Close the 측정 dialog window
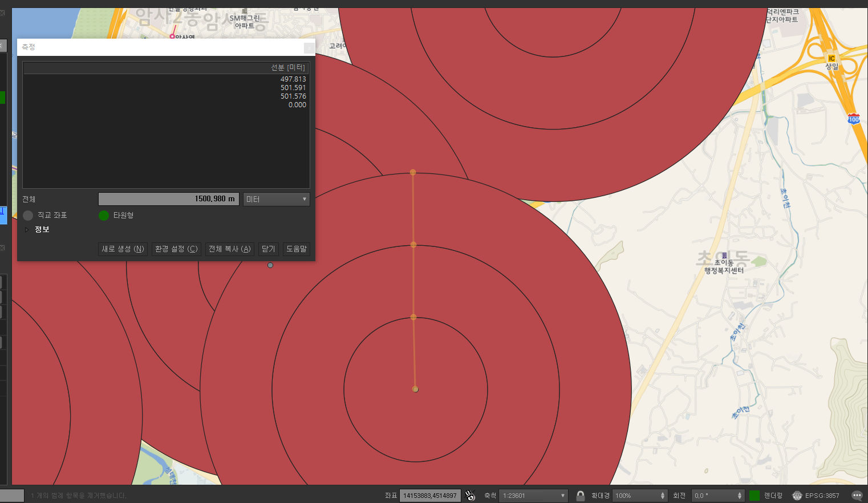The width and height of the screenshot is (868, 503). click(309, 47)
